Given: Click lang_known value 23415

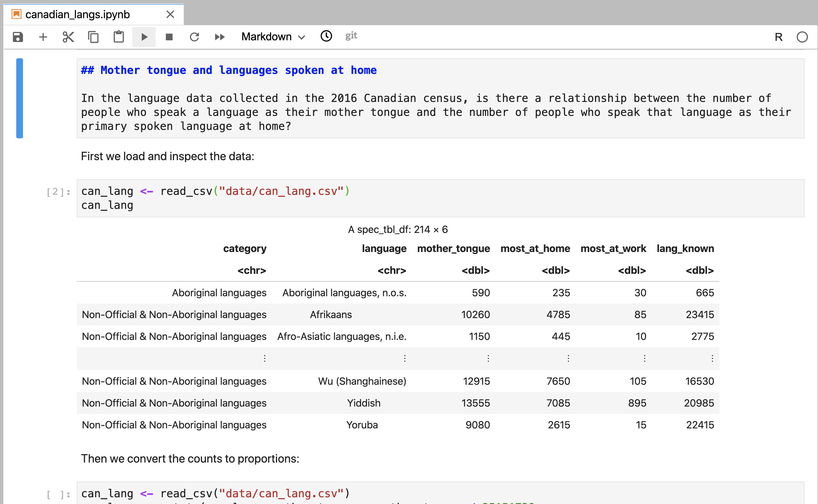Looking at the screenshot, I should coord(700,315).
